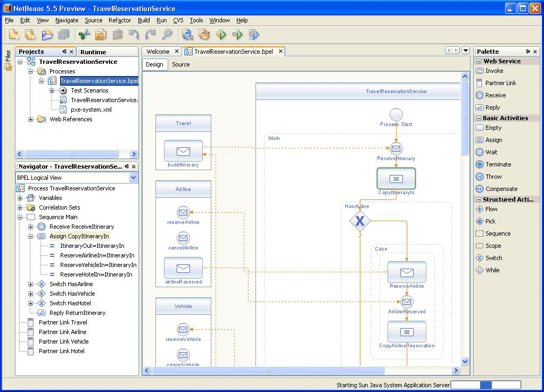Expand the Switch HasVehicle node
This screenshot has width=544, height=392.
30,294
